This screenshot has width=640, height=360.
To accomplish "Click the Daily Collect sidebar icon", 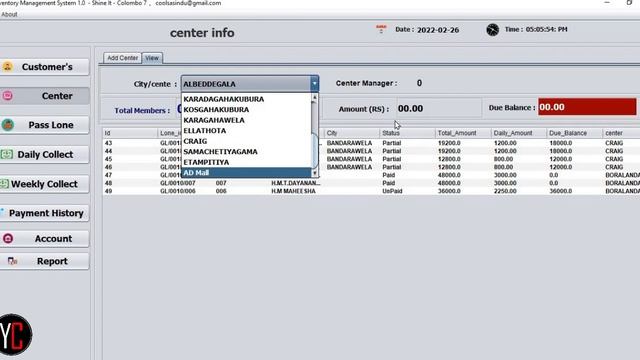I will click(x=7, y=154).
